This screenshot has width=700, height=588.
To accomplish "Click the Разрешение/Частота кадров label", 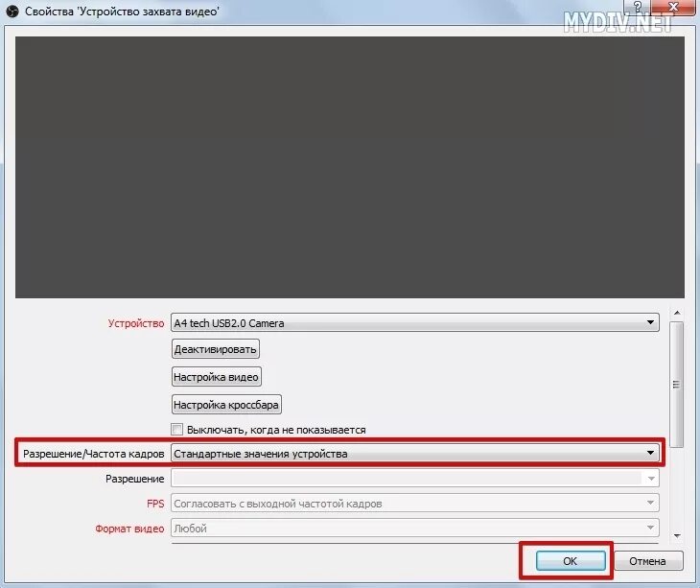I will (x=94, y=454).
